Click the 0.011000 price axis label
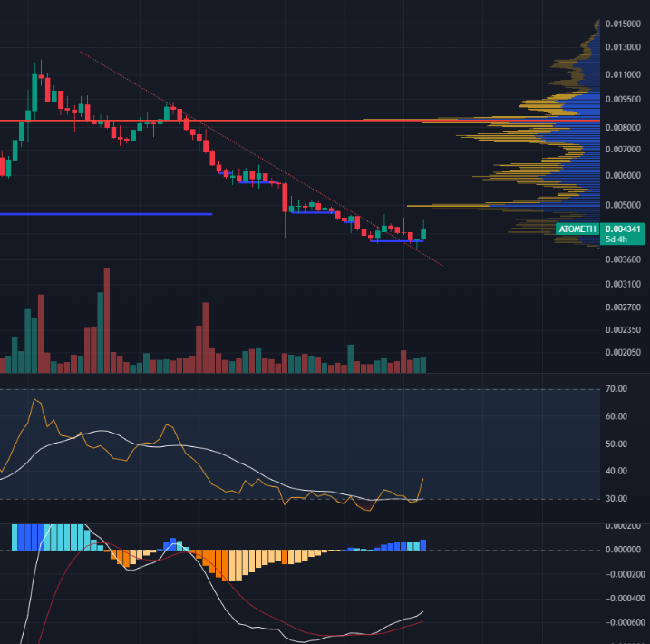This screenshot has width=650, height=644. tap(623, 74)
